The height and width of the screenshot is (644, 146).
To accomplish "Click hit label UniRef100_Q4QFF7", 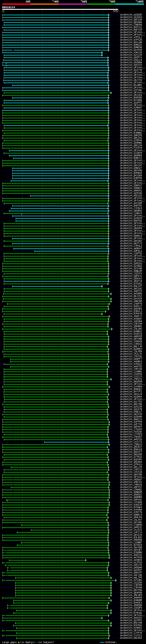I will pyautogui.click(x=131, y=359).
